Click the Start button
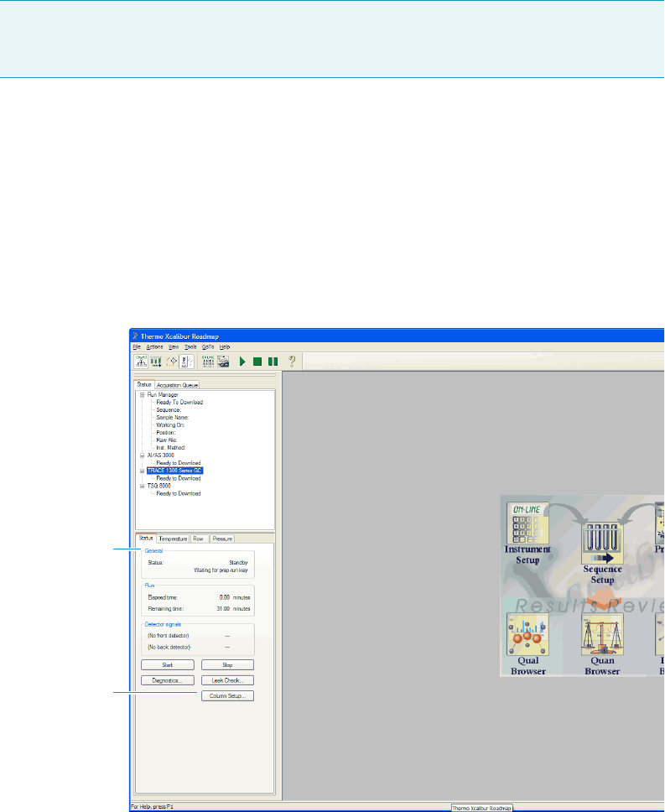The image size is (665, 812). point(168,665)
